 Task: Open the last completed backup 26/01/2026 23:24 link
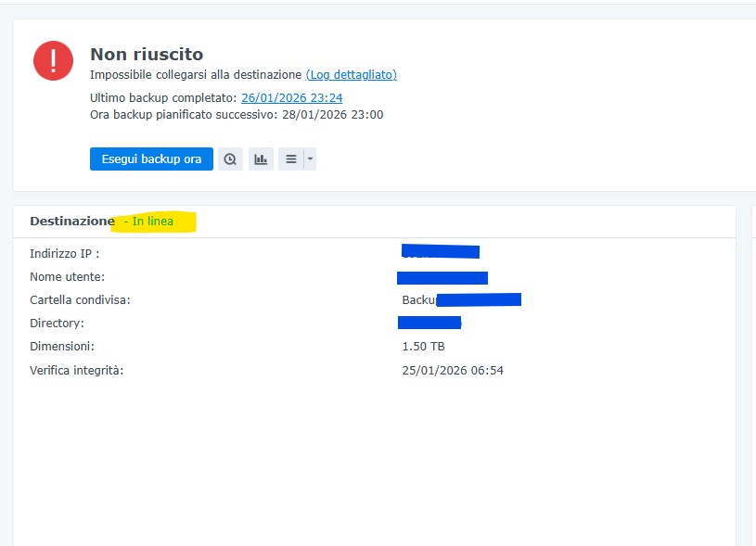[291, 97]
